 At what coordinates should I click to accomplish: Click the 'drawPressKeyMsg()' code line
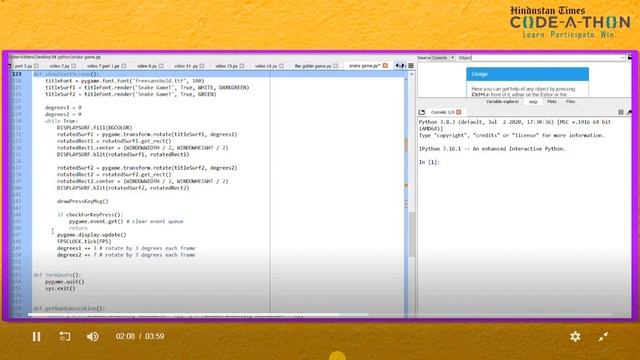82,201
